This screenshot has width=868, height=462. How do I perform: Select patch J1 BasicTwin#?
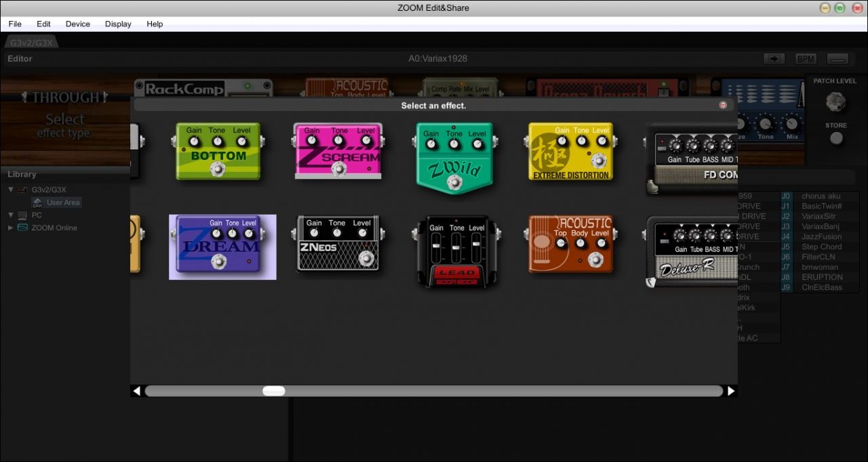click(x=821, y=206)
